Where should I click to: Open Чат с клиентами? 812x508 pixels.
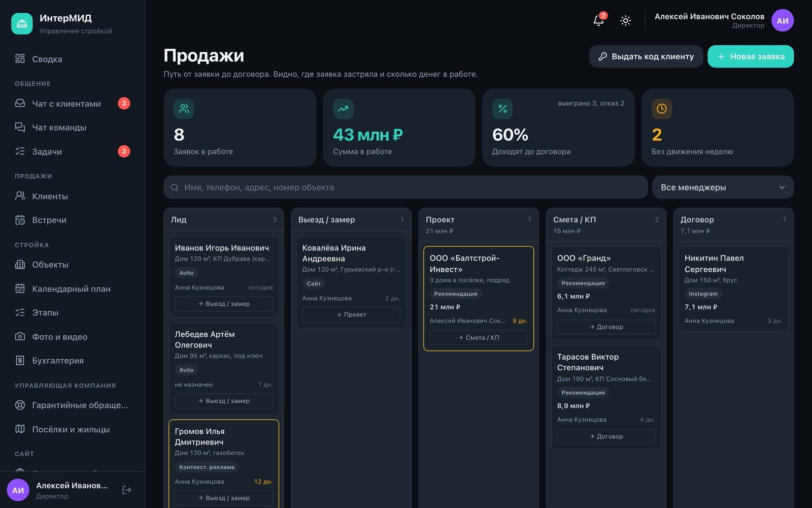click(73, 104)
